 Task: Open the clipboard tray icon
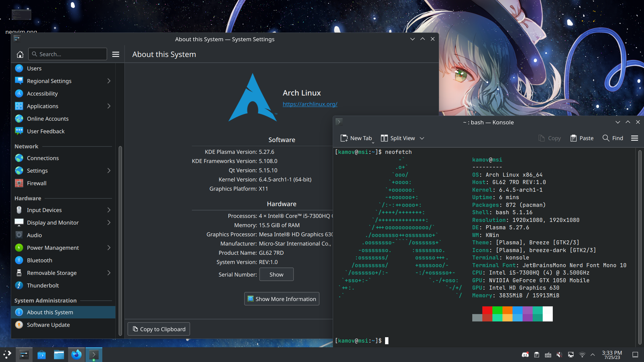[537, 355]
